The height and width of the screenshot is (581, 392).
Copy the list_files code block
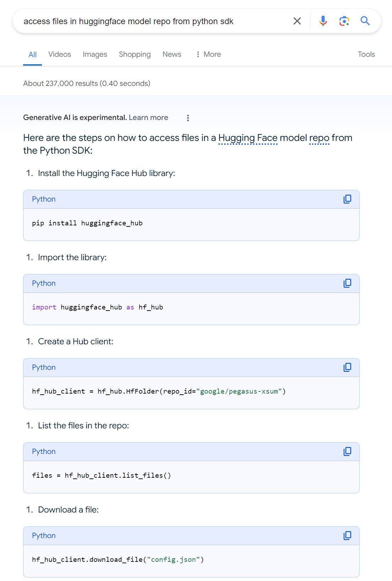tap(347, 451)
